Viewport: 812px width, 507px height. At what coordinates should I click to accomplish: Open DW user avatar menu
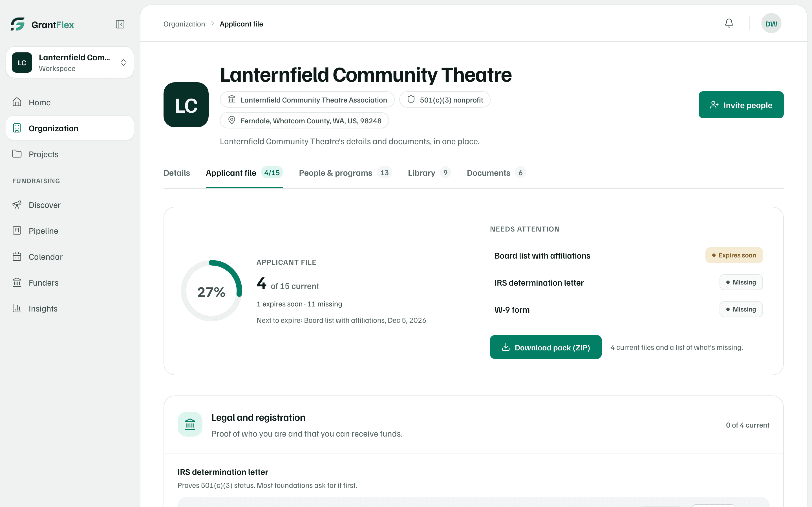[771, 23]
